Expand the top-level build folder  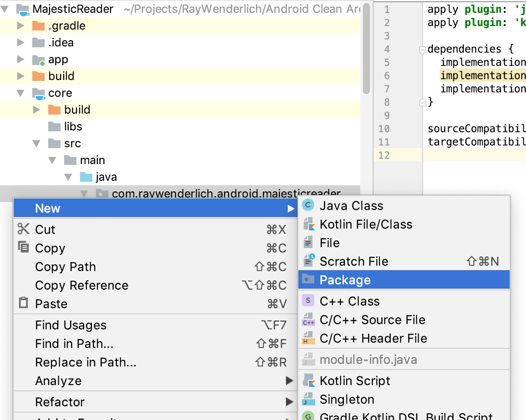21,76
